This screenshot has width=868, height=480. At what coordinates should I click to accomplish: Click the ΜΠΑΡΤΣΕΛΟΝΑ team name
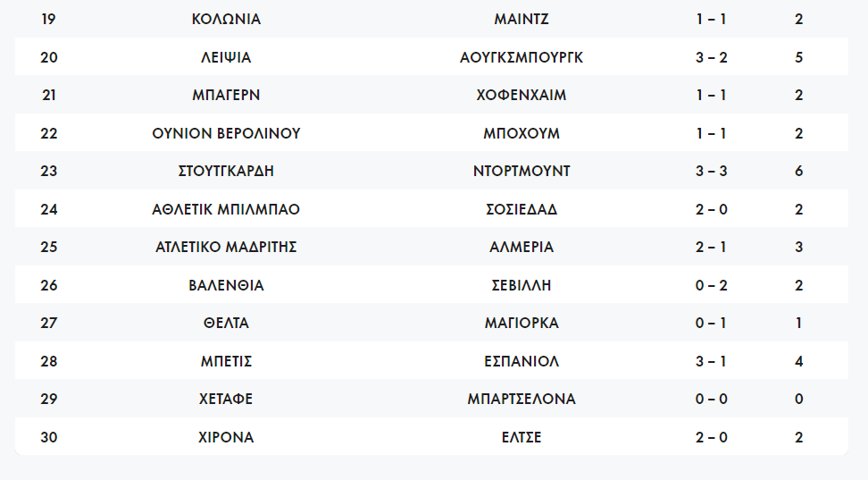522,399
